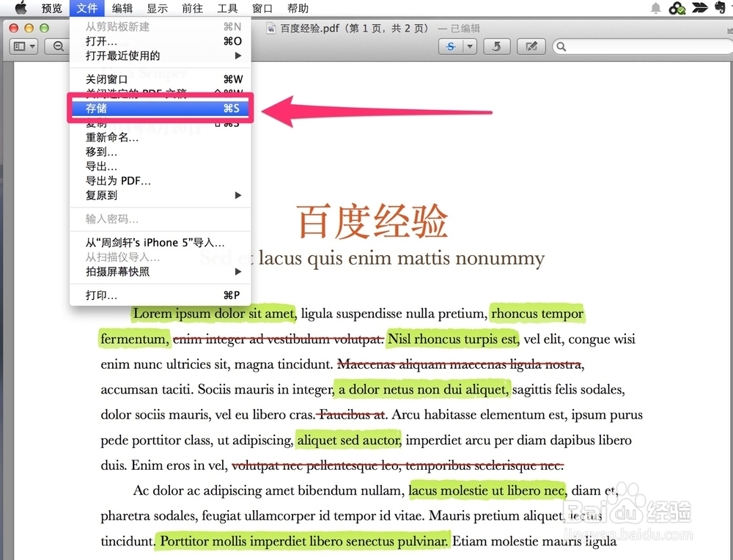The image size is (733, 560).
Task: Open the 显示 menu
Action: click(157, 8)
